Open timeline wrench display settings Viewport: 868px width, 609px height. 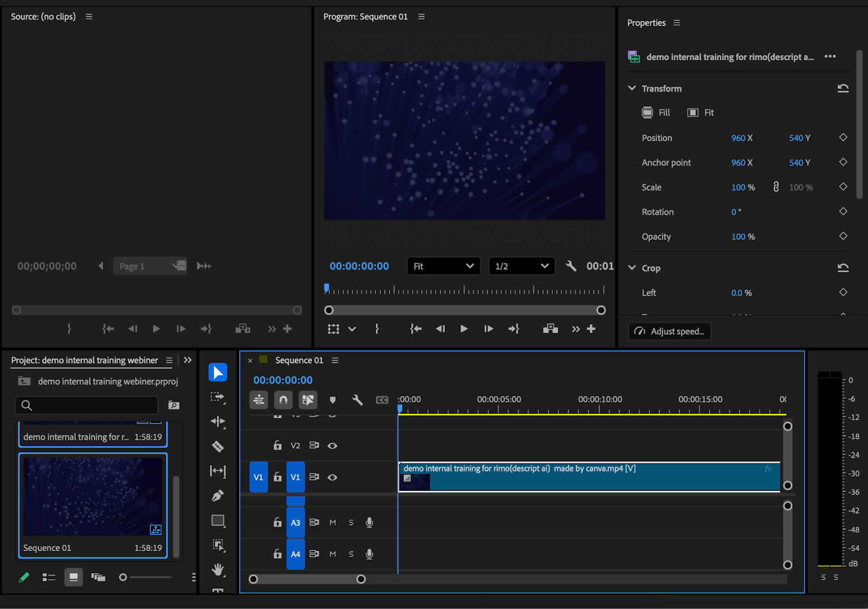point(357,400)
